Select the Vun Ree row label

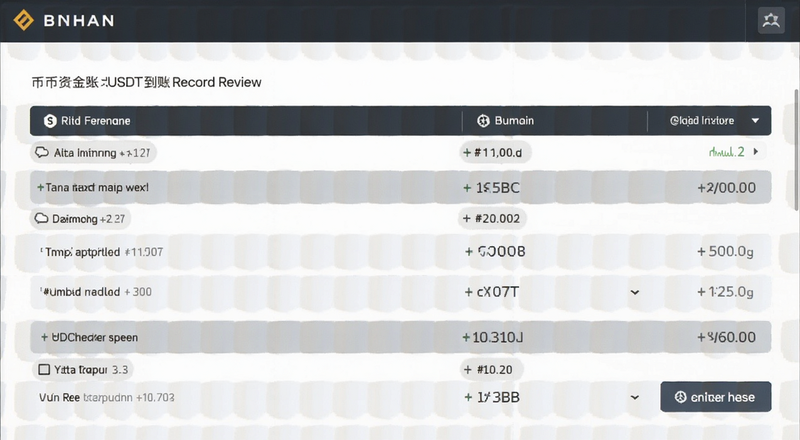107,397
